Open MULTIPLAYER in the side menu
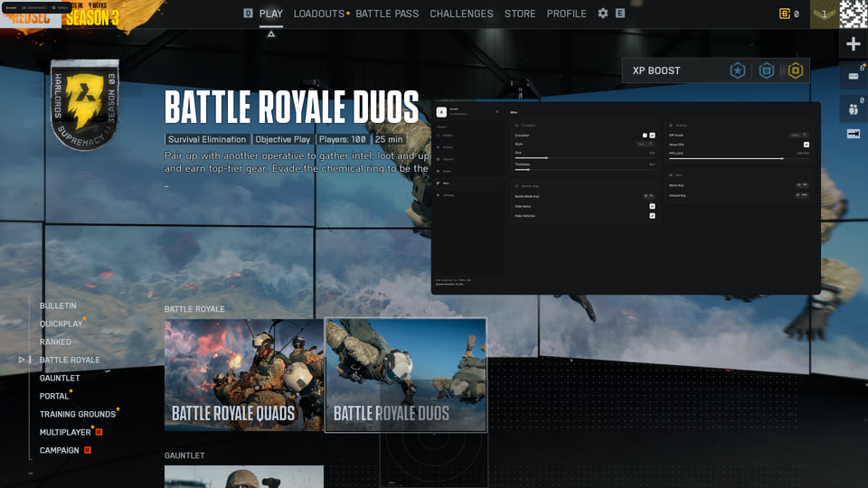This screenshot has width=868, height=488. (65, 432)
